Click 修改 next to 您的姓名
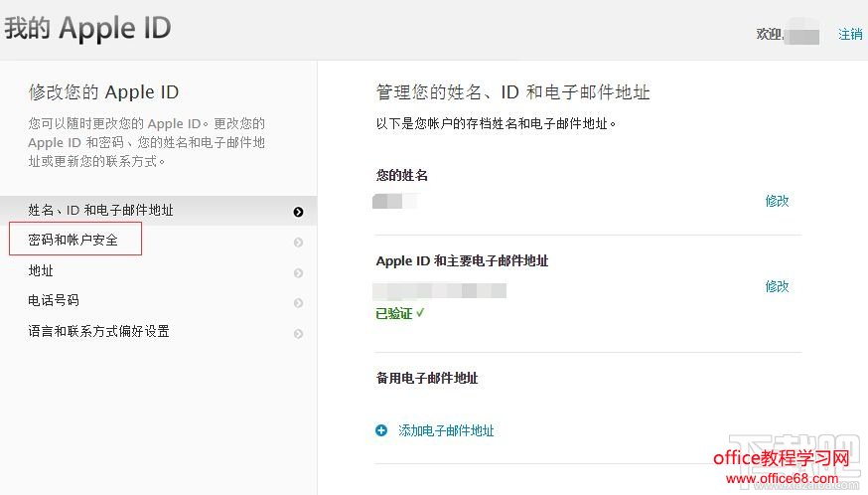The width and height of the screenshot is (868, 495). (x=777, y=201)
